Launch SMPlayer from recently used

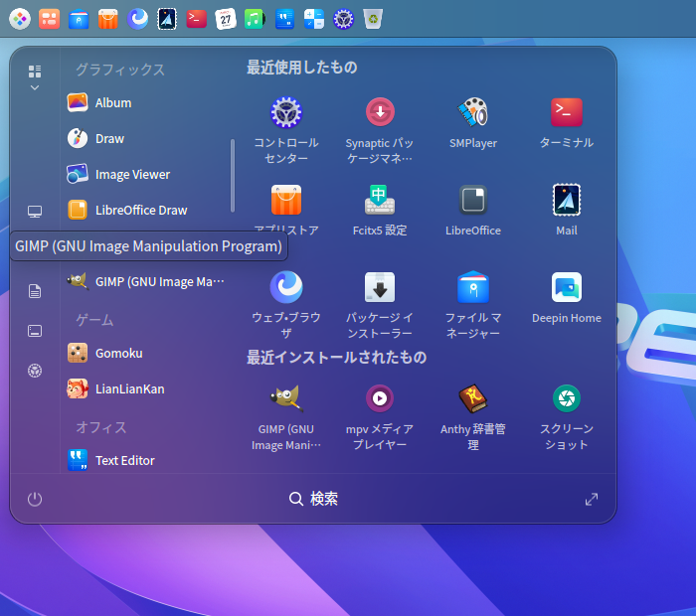pos(473,122)
